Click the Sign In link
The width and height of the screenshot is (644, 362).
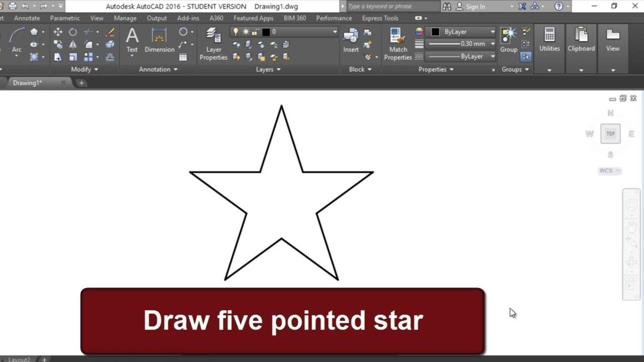click(x=475, y=6)
